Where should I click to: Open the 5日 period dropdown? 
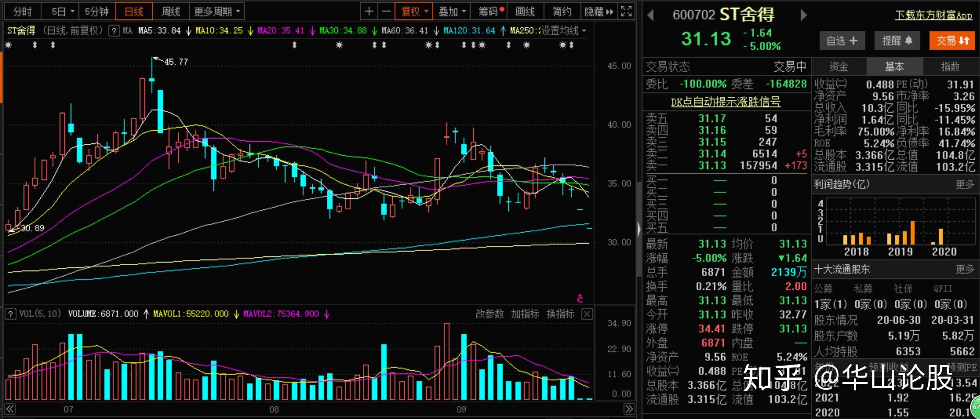click(63, 12)
